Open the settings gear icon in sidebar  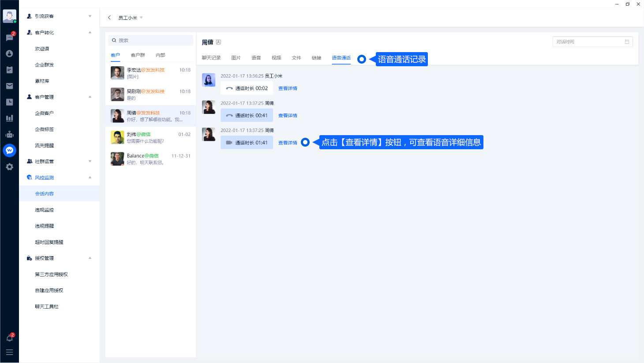[x=9, y=167]
